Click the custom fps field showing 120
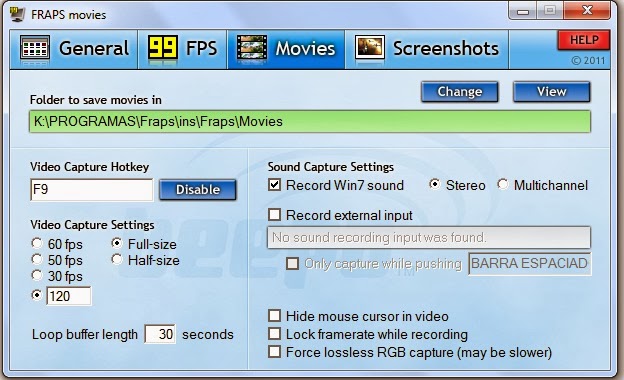 [x=69, y=296]
